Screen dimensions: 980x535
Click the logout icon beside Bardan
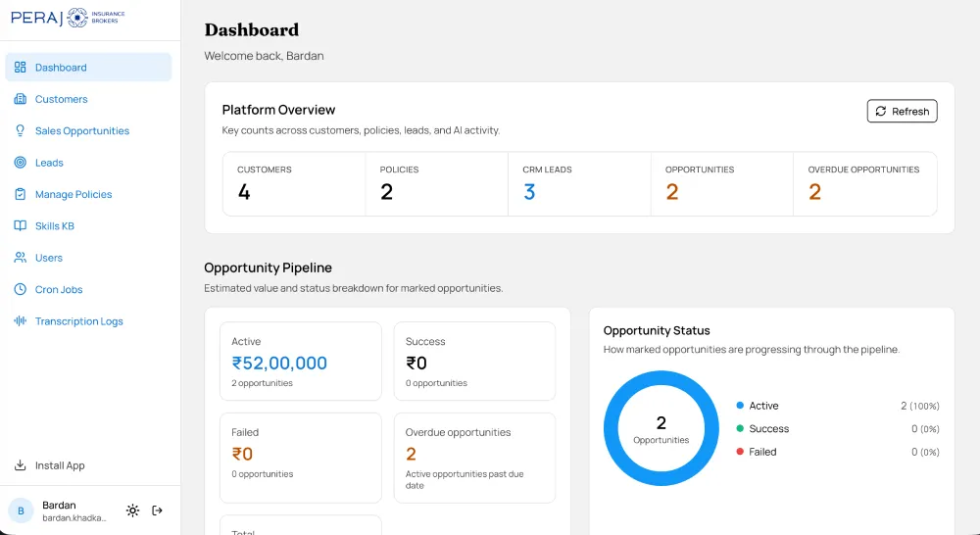158,511
